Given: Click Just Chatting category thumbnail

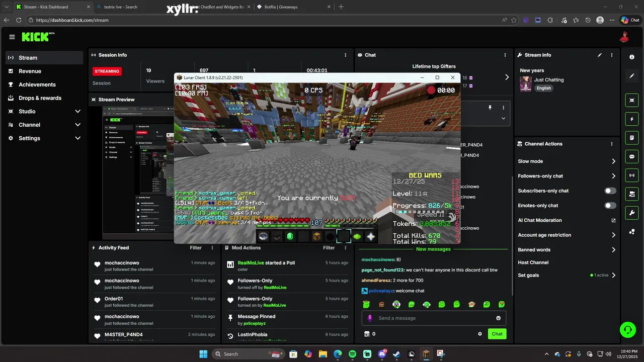Looking at the screenshot, I should click(x=526, y=84).
